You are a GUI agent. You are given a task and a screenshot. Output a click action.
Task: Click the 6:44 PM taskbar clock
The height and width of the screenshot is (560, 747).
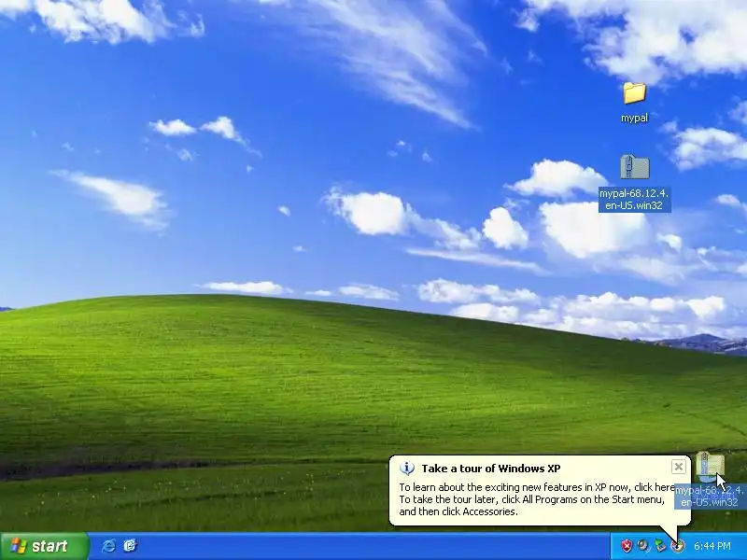[x=712, y=546]
